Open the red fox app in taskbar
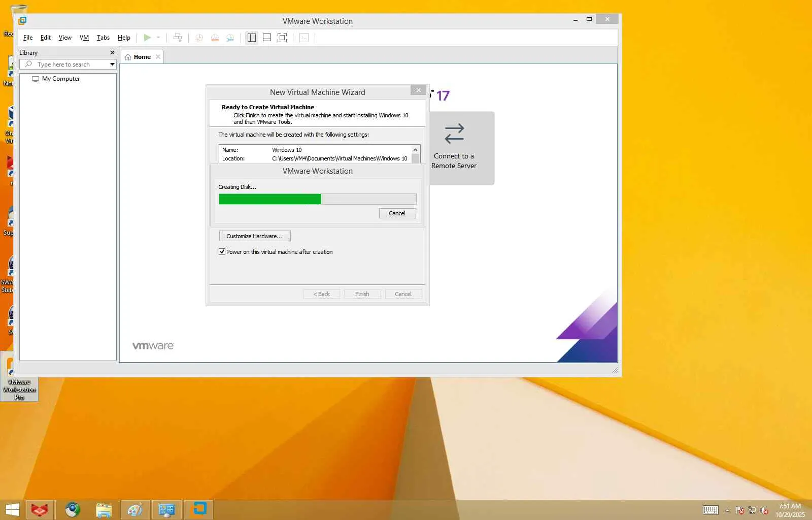Image resolution: width=812 pixels, height=520 pixels. click(40, 510)
